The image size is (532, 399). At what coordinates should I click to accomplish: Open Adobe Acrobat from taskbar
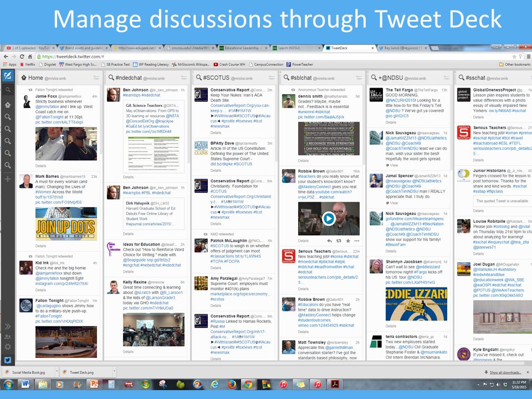(x=335, y=385)
